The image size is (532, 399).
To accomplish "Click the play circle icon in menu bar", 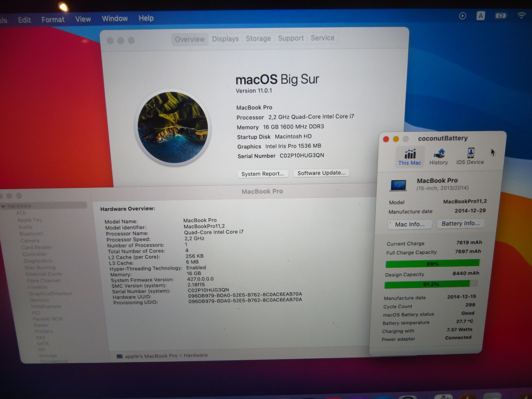I will tap(463, 16).
